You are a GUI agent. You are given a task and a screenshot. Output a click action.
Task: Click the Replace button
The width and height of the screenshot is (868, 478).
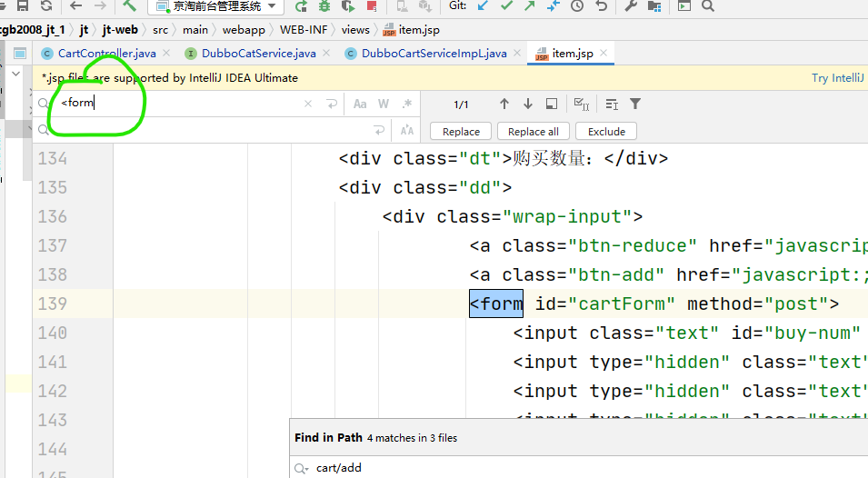(461, 132)
